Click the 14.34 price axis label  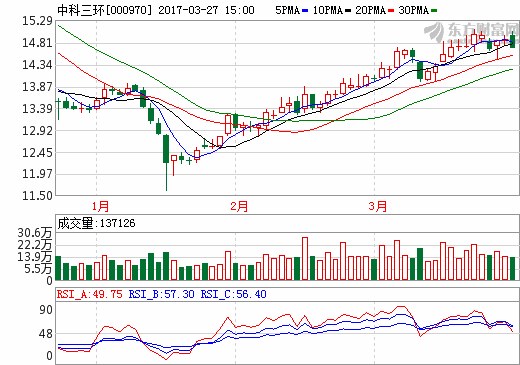click(x=37, y=65)
